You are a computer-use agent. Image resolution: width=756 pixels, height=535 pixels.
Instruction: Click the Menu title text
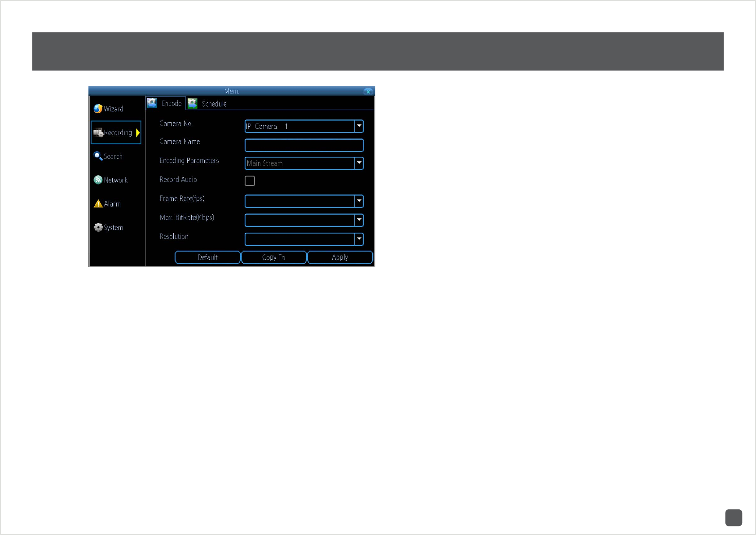click(232, 91)
